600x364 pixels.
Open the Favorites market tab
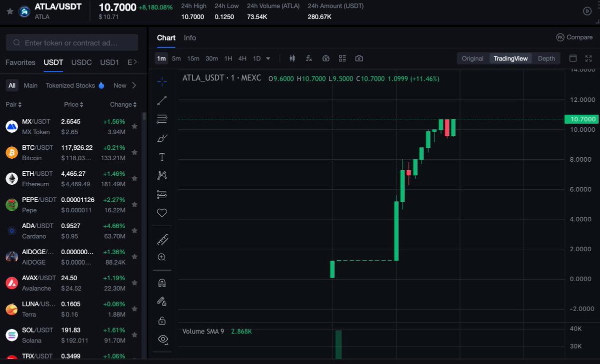pyautogui.click(x=20, y=62)
